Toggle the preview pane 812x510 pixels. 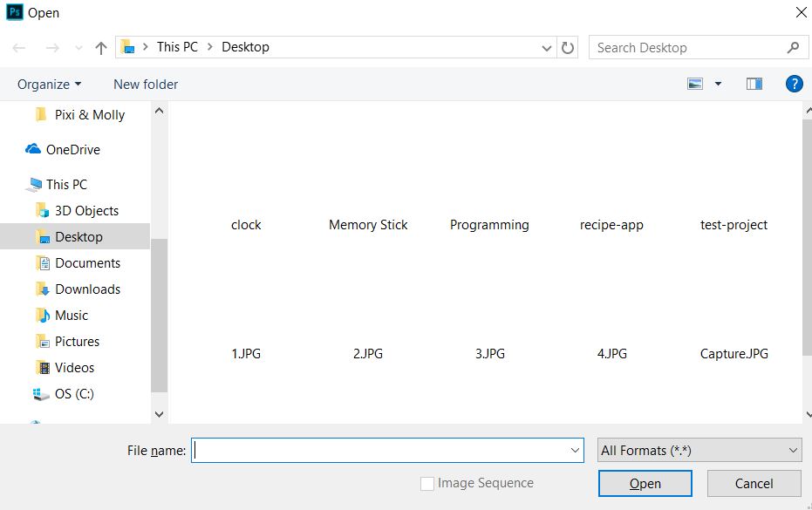[754, 84]
